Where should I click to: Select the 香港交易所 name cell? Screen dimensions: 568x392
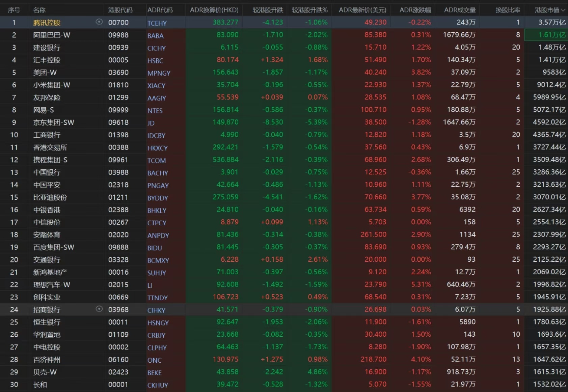click(x=50, y=147)
